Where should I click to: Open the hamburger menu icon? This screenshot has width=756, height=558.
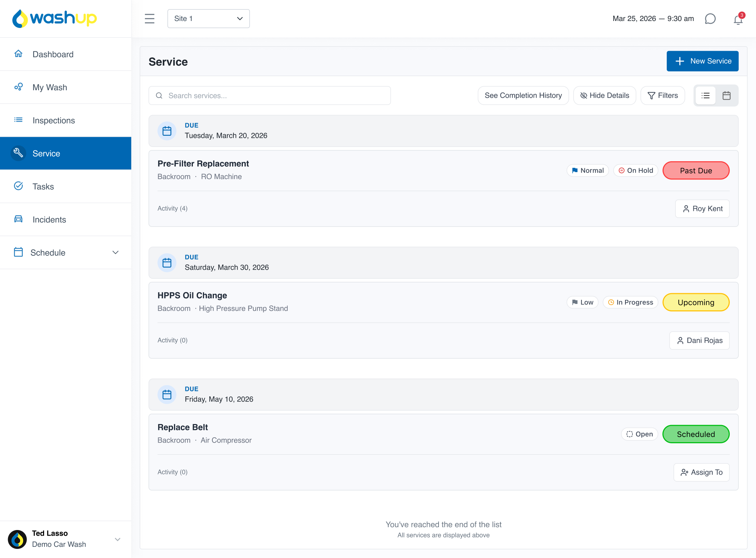[x=149, y=19]
